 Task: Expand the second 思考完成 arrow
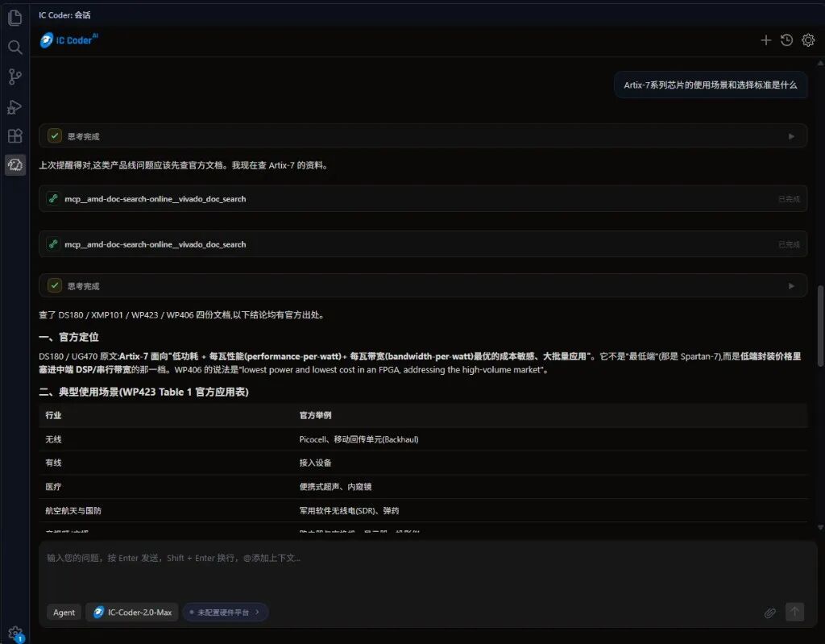[x=791, y=286]
